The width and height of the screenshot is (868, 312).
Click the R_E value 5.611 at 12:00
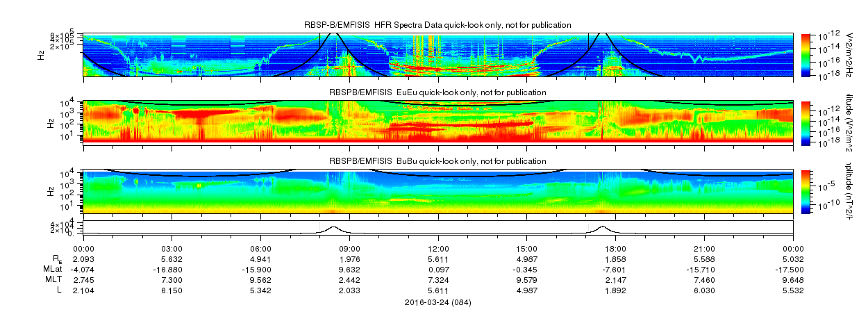click(x=437, y=258)
